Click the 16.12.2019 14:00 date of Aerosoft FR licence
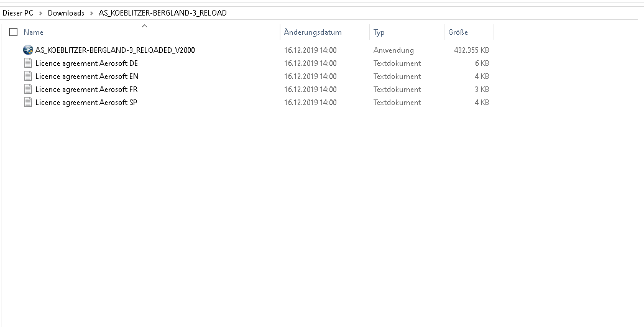This screenshot has width=644, height=327. pos(310,89)
